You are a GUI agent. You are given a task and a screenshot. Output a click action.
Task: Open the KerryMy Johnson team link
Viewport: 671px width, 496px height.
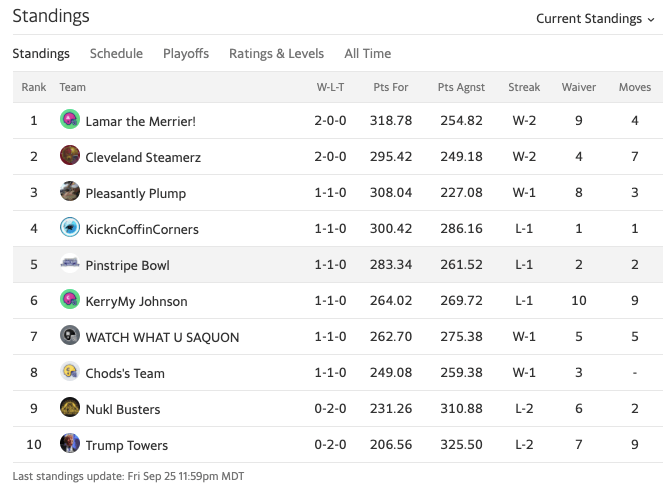click(x=136, y=301)
